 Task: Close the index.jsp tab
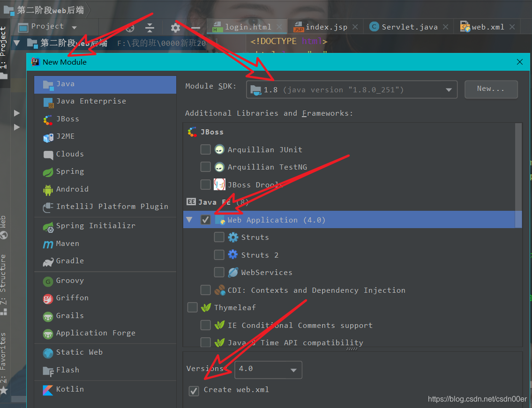[x=355, y=27]
